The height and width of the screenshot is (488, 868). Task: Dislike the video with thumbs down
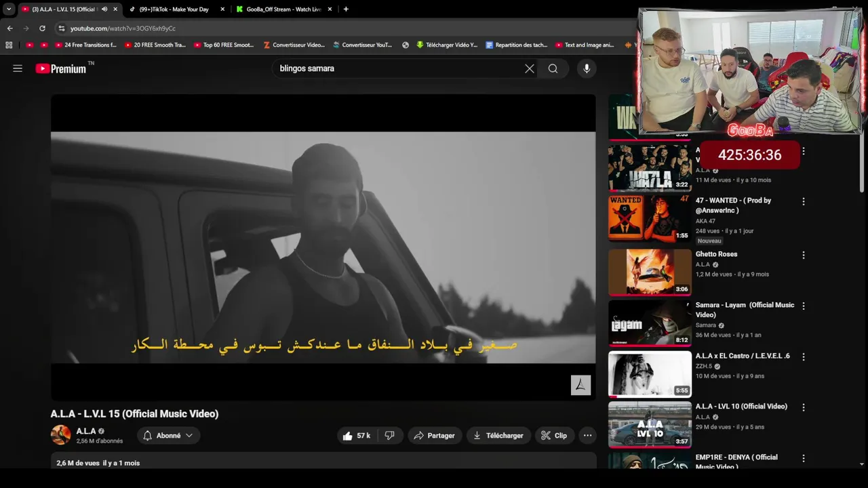point(390,436)
